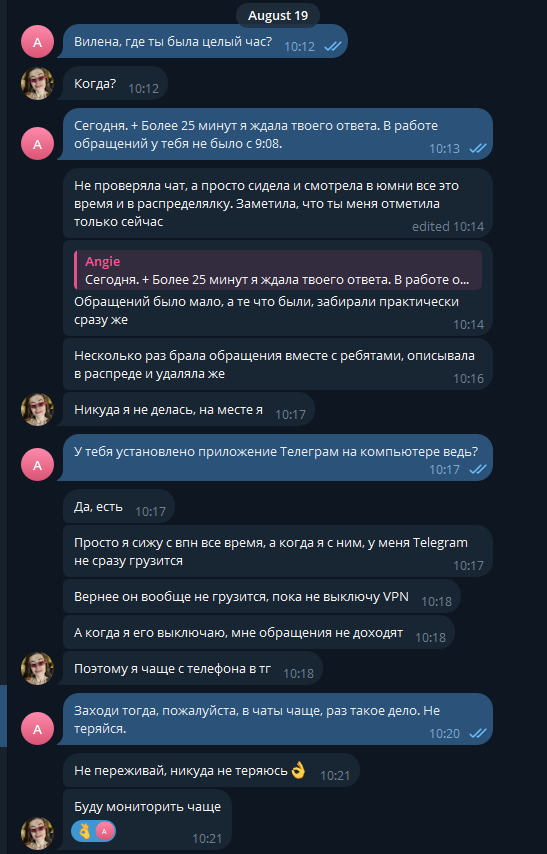Image resolution: width=547 pixels, height=854 pixels.
Task: Open profile photo avatar beside "Когда?" message
Action: click(x=37, y=83)
